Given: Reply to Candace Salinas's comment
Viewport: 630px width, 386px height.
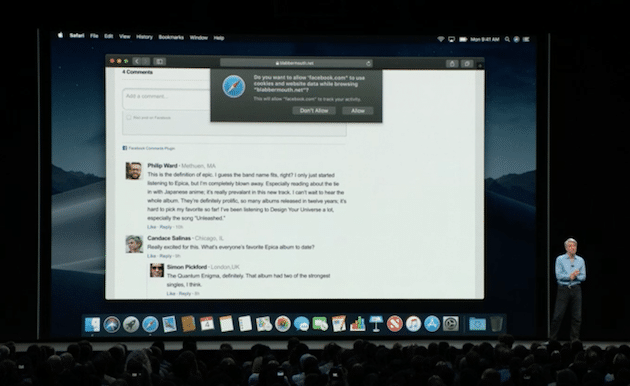Looking at the screenshot, I should 165,256.
